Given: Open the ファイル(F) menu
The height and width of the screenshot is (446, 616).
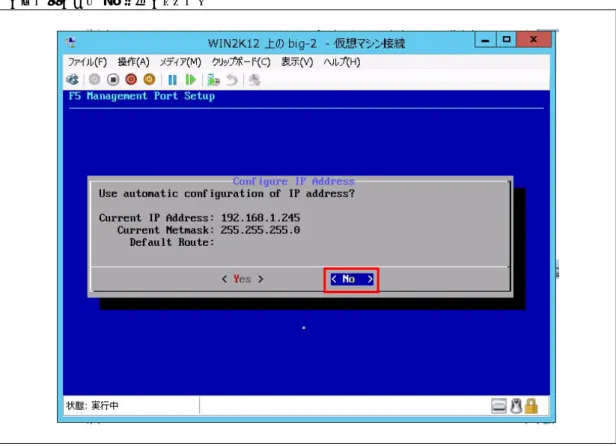Looking at the screenshot, I should tap(88, 62).
